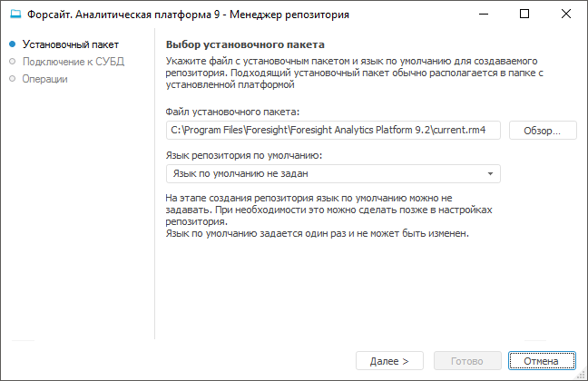
Task: Click the blue bullet beside Установочный пакет
Action: point(13,44)
